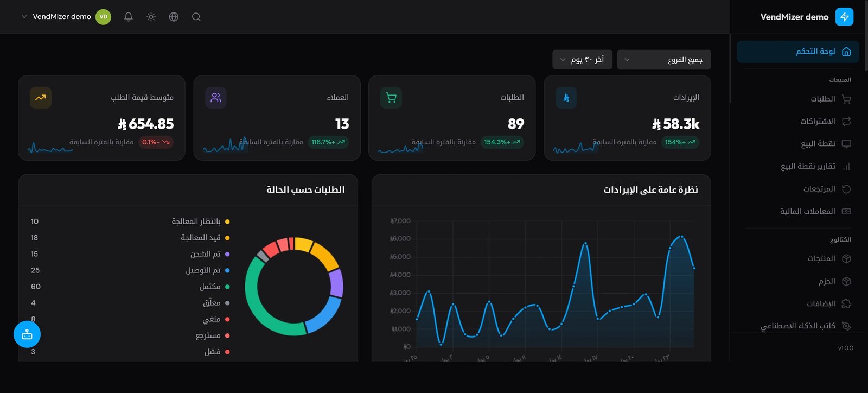Click the 89 orders value
This screenshot has width=868, height=393.
click(x=516, y=124)
